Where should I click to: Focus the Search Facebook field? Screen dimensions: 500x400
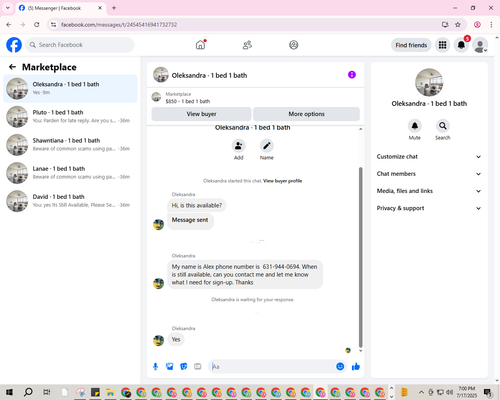tap(80, 45)
